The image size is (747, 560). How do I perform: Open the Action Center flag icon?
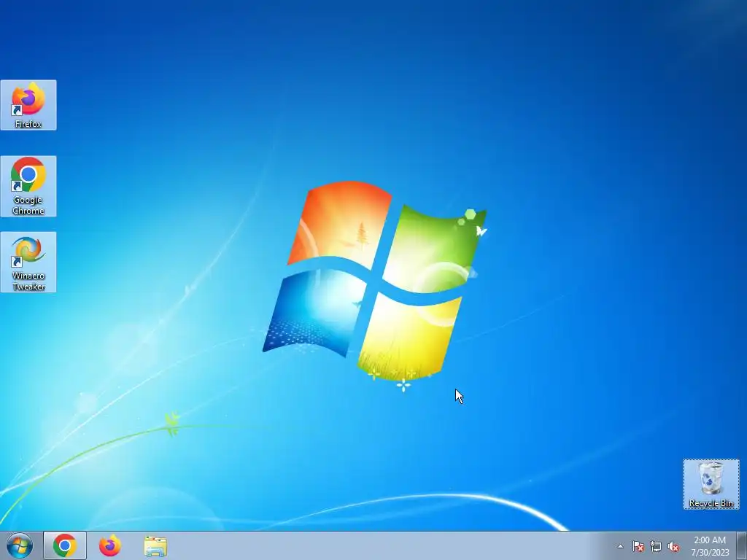pyautogui.click(x=638, y=547)
